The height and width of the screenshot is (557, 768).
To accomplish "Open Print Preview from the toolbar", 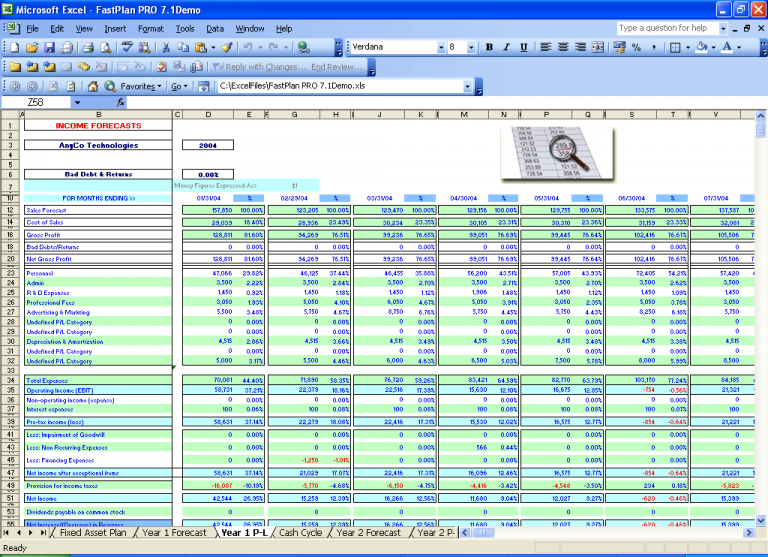I will click(105, 47).
